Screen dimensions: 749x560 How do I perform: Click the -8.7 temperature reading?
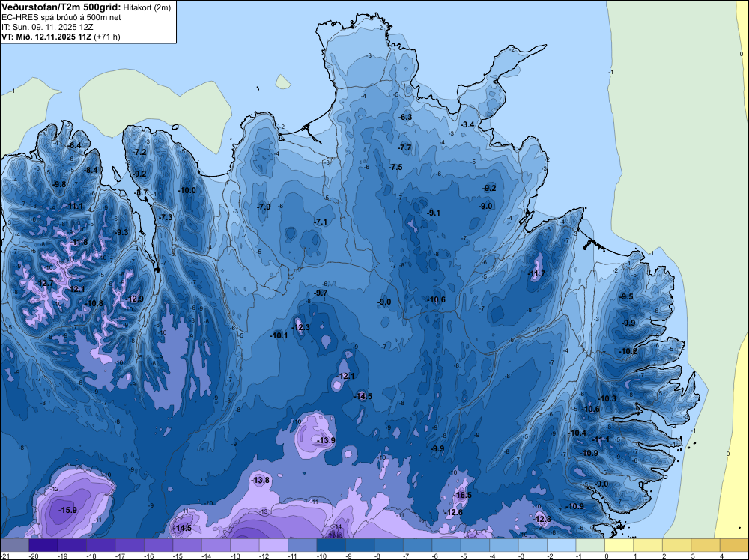click(x=142, y=193)
